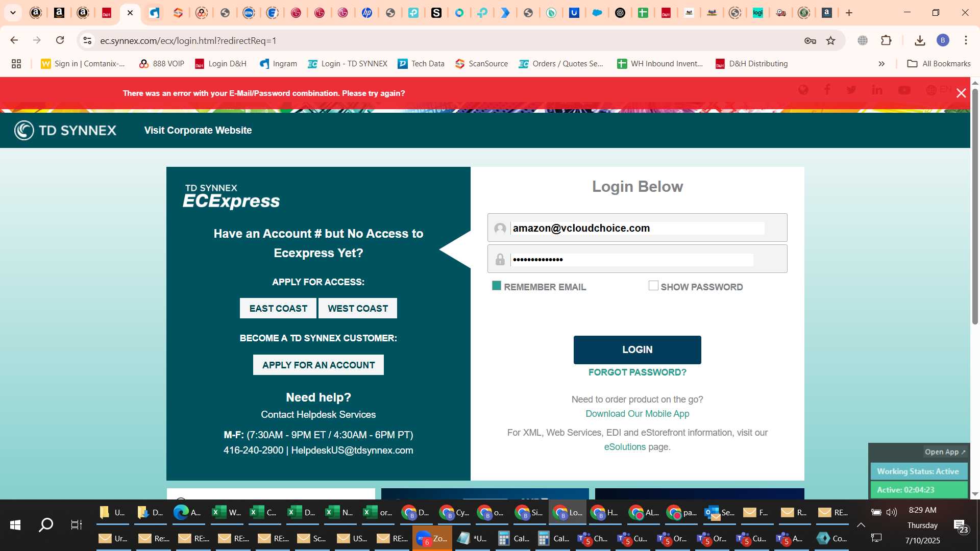Click the browser address bar URL

[x=188, y=40]
